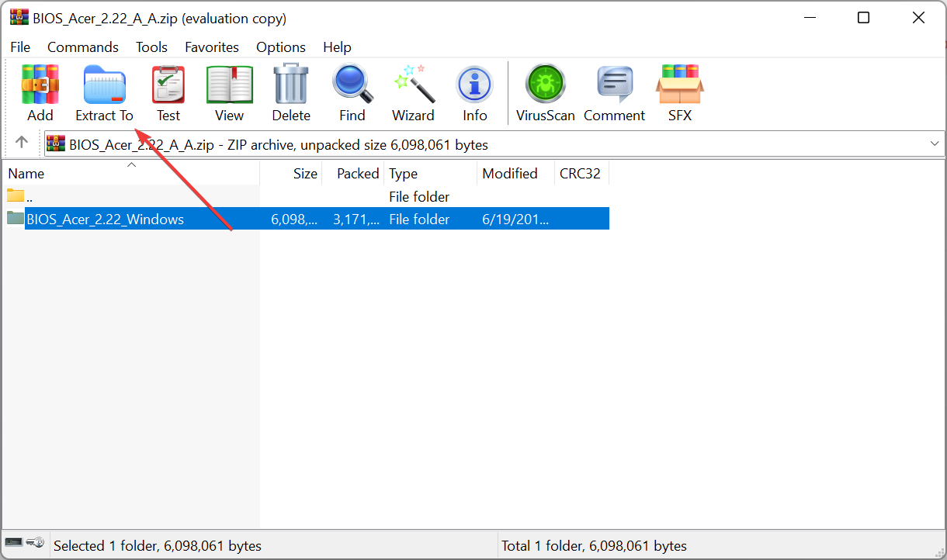Minimize the WinRAR window

coord(810,18)
